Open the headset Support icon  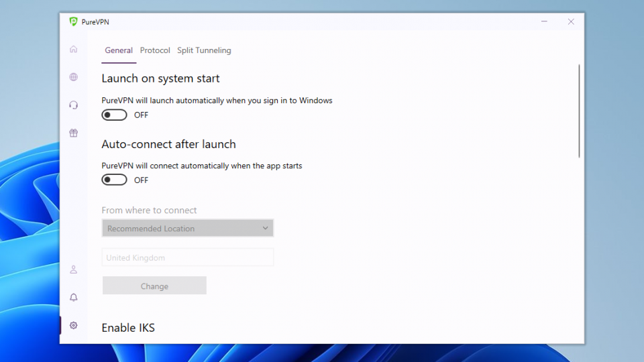coord(74,105)
